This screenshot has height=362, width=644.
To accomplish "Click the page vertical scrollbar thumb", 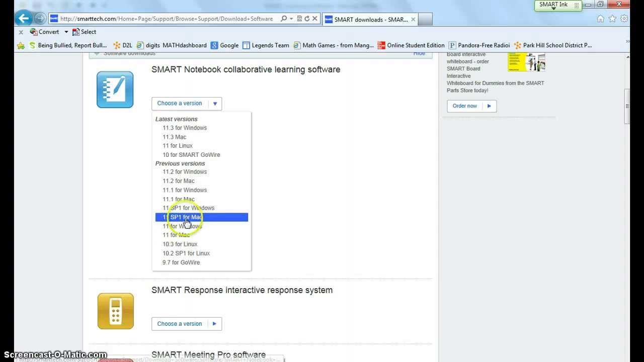I will (x=627, y=106).
